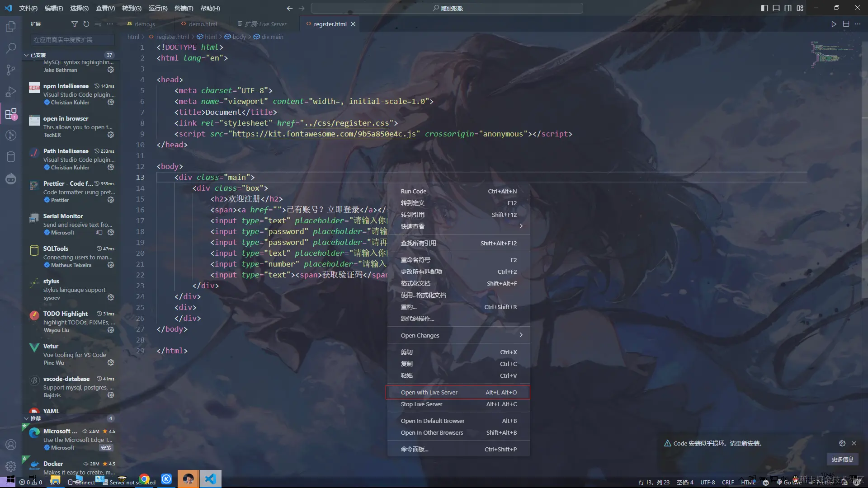The width and height of the screenshot is (868, 488).
Task: Run the file with the play icon
Action: [x=834, y=24]
